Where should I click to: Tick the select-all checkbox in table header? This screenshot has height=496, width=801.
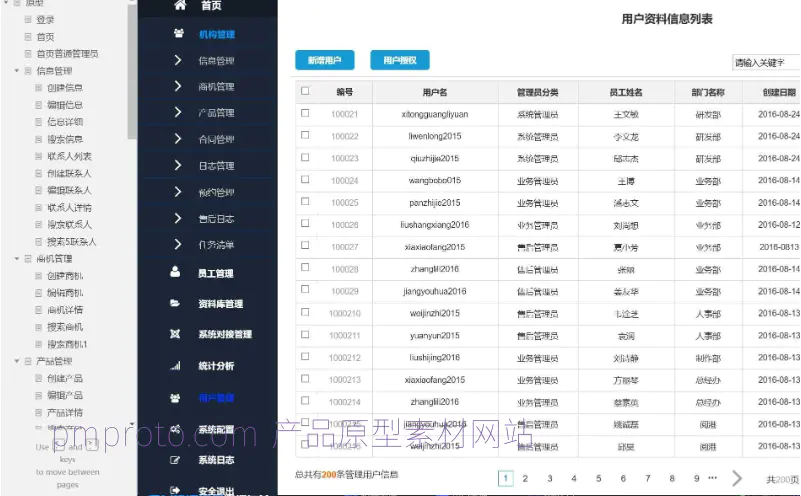[305, 92]
